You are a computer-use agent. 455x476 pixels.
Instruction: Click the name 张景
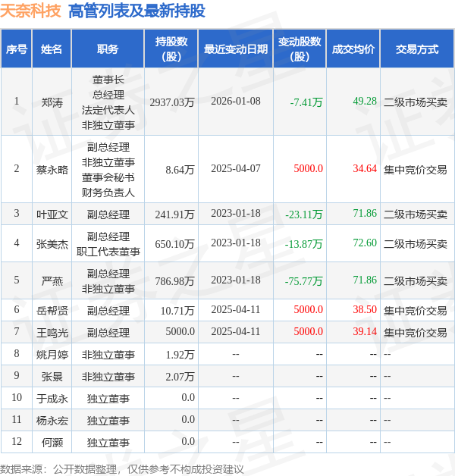click(x=52, y=377)
